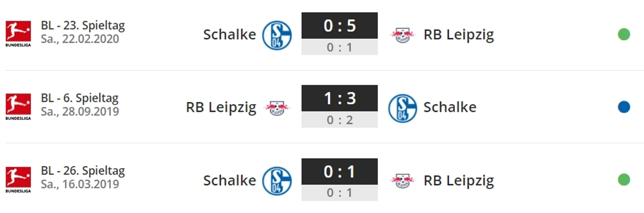Open the "BL - 26. Spieltag" matchday link
Viewport: 644px width, 213px height.
[83, 171]
